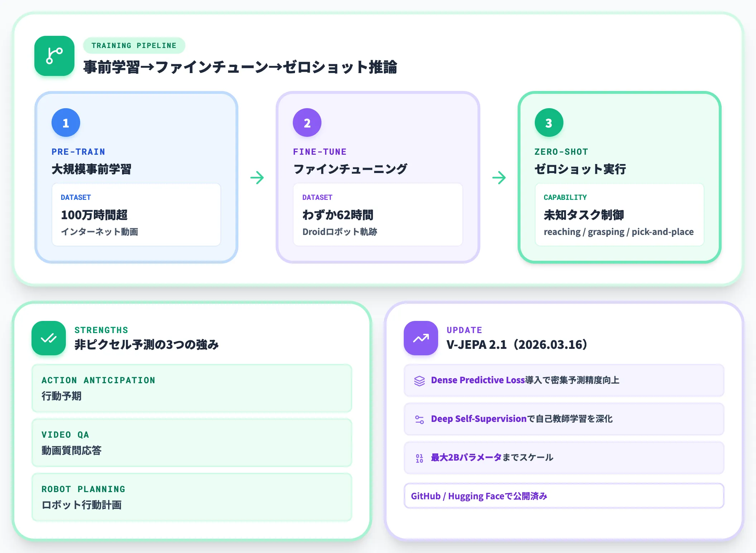Select the ACTION ANTICIPATION 行動予期 card
Screen dimensions: 756x553
tap(192, 388)
